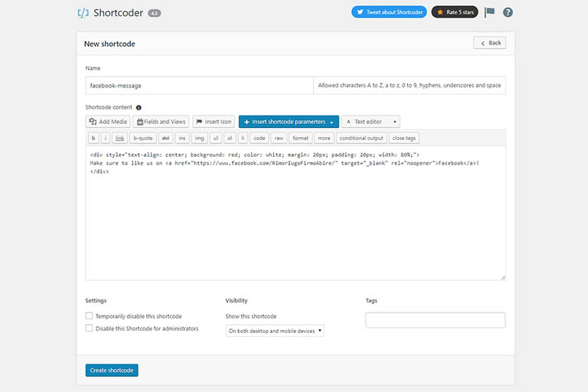588x392 pixels.
Task: Click the Show this shortcode label
Action: [x=251, y=316]
